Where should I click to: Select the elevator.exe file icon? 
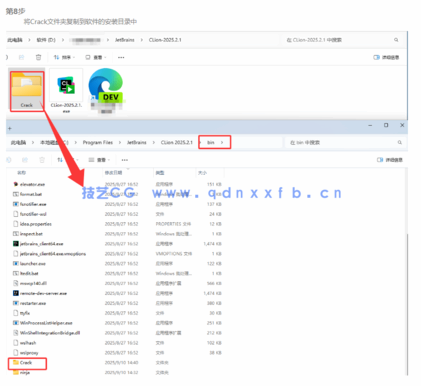15,184
